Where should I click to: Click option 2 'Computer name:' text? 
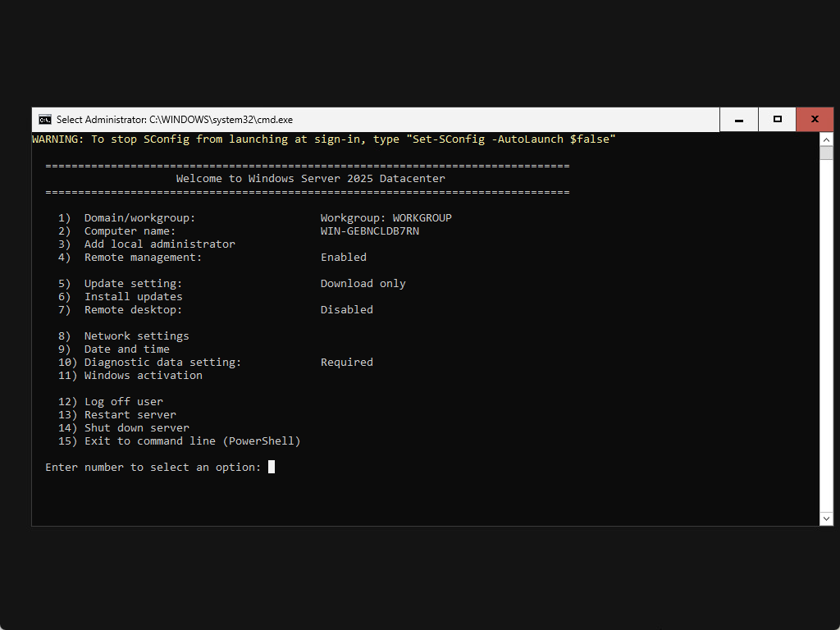pyautogui.click(x=130, y=231)
